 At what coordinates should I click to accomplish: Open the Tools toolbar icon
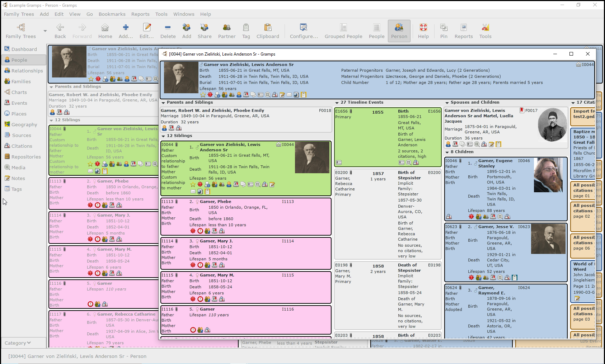(x=485, y=31)
